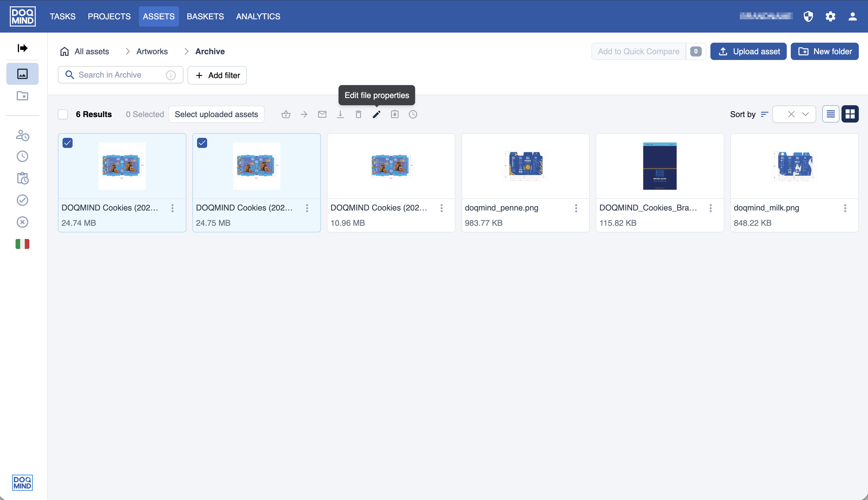
Task: Open options menu for doqmind_penne.png
Action: [x=576, y=208]
